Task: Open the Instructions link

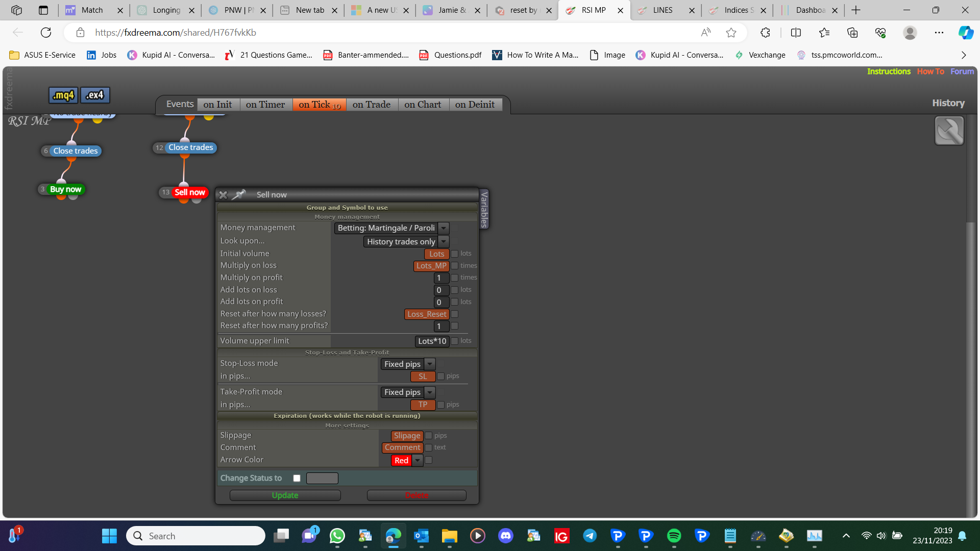Action: (x=889, y=71)
